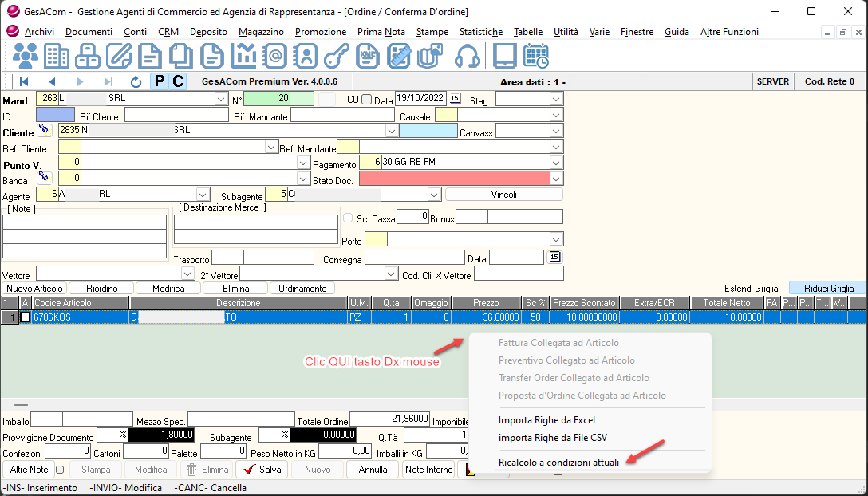868x496 pixels.
Task: Click the Estendi Griglia label
Action: tap(752, 289)
